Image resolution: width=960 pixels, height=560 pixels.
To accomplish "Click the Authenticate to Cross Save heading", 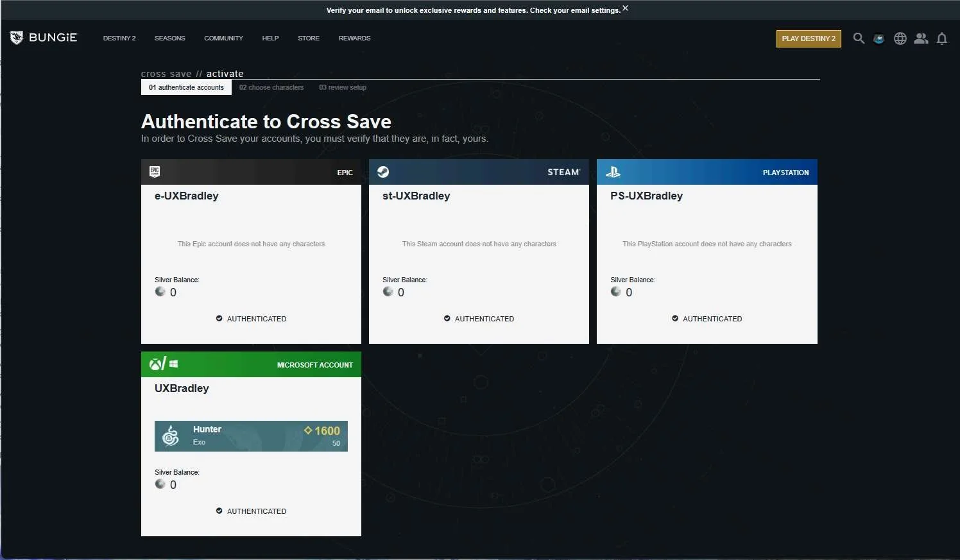I will [266, 121].
